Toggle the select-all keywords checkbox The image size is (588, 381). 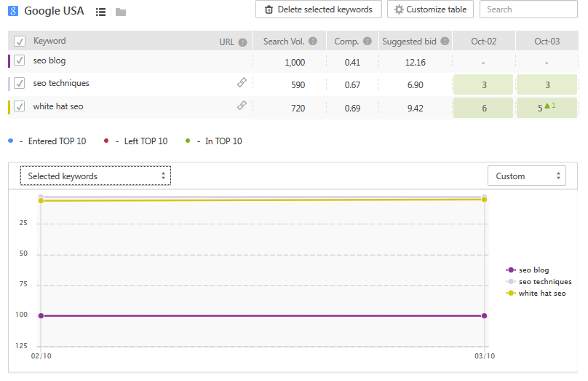(20, 41)
